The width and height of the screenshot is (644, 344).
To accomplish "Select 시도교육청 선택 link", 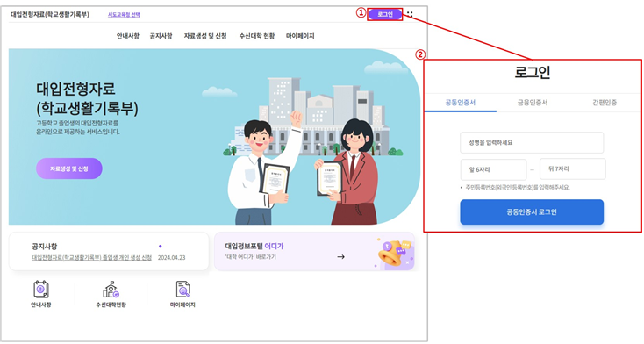I will coord(124,14).
